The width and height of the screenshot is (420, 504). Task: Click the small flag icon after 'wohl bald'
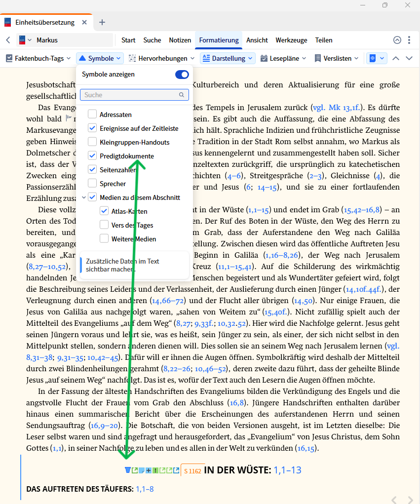(68, 118)
